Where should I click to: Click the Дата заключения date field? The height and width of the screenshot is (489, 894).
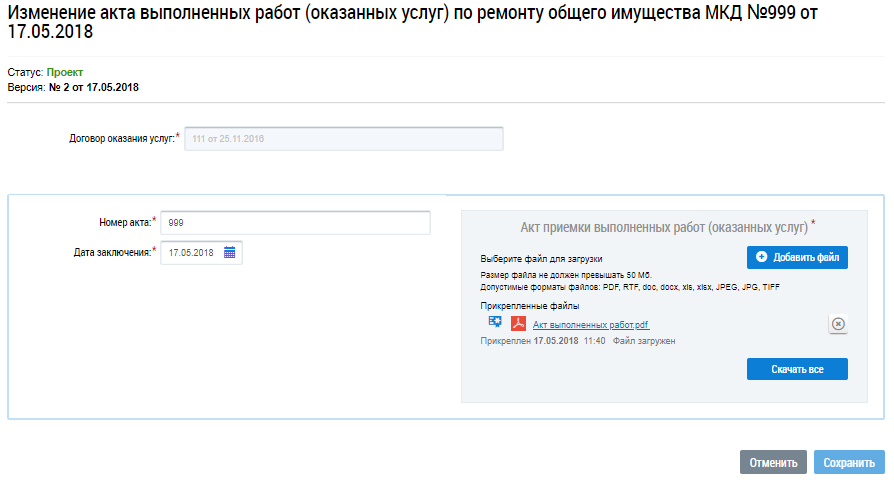pos(191,253)
